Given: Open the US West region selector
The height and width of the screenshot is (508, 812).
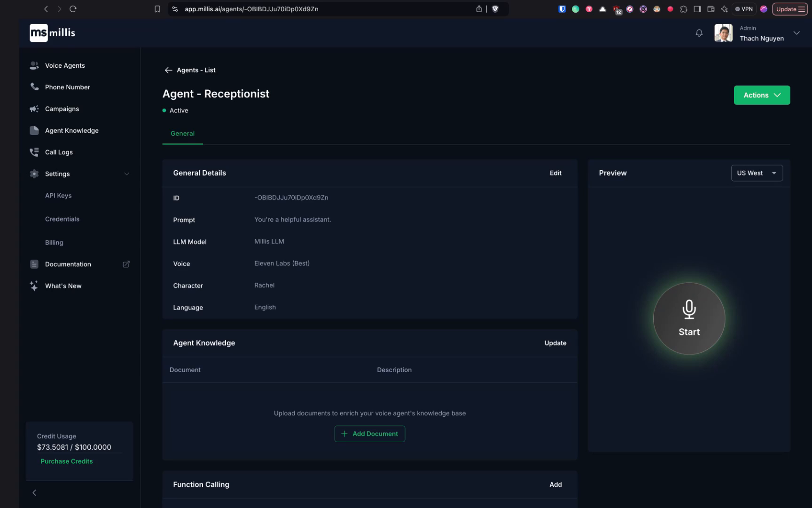Looking at the screenshot, I should [x=757, y=173].
